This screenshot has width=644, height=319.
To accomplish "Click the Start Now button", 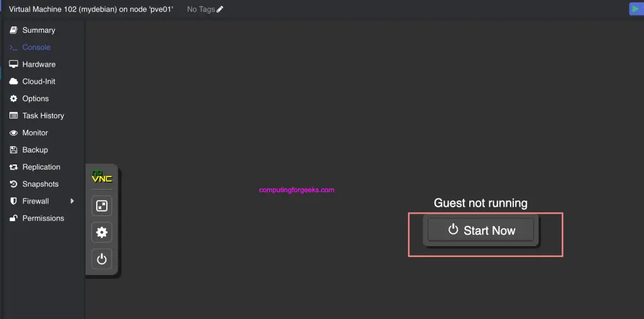I will click(x=480, y=230).
